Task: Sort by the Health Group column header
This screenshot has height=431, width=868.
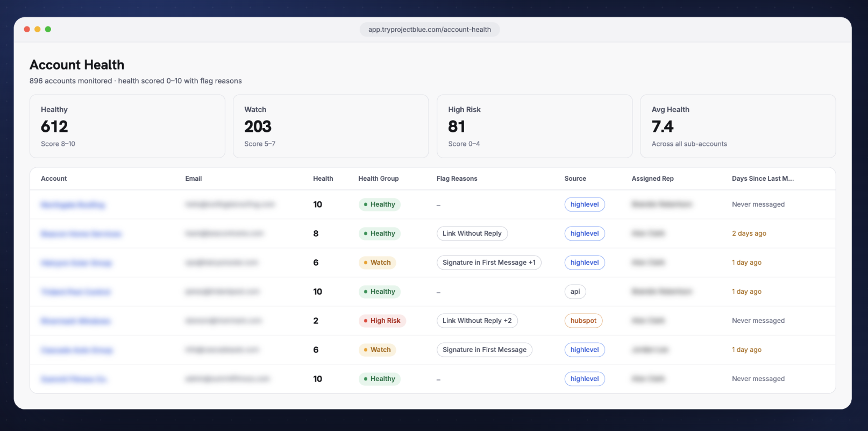Action: [379, 179]
